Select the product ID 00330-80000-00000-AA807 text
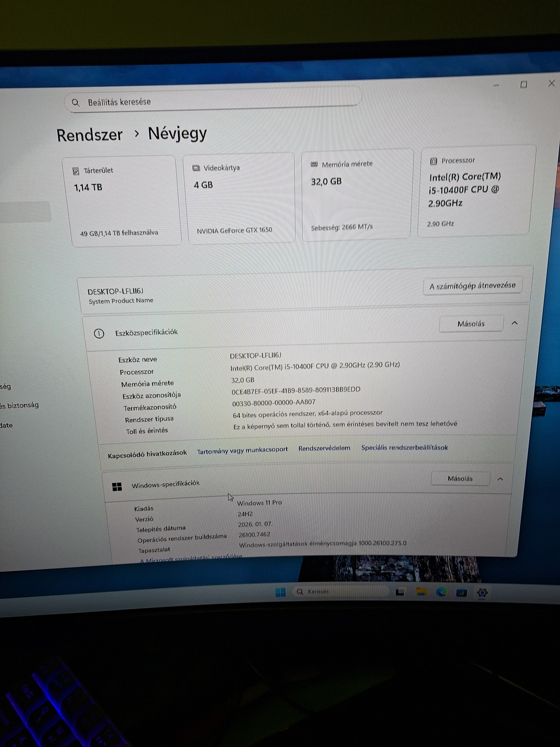The height and width of the screenshot is (747, 560). 274,403
